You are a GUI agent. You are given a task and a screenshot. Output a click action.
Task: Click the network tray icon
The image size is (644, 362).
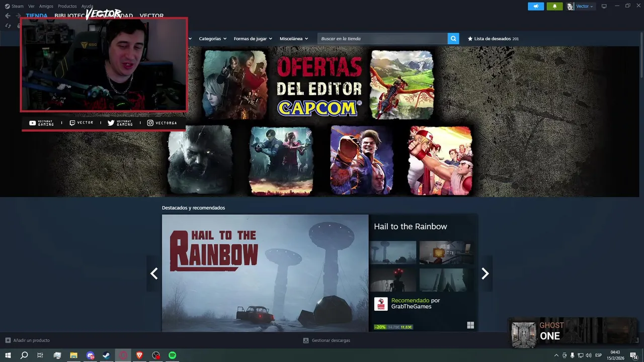pyautogui.click(x=581, y=355)
